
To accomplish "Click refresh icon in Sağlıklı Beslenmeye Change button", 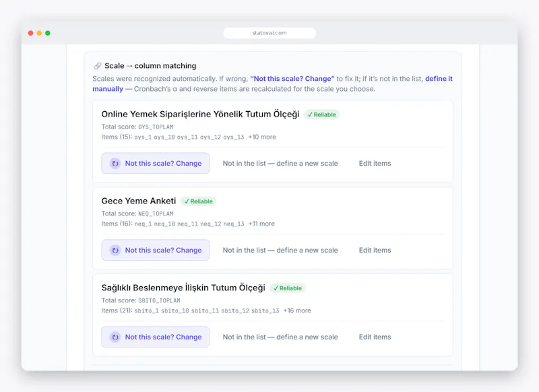I will pos(115,337).
